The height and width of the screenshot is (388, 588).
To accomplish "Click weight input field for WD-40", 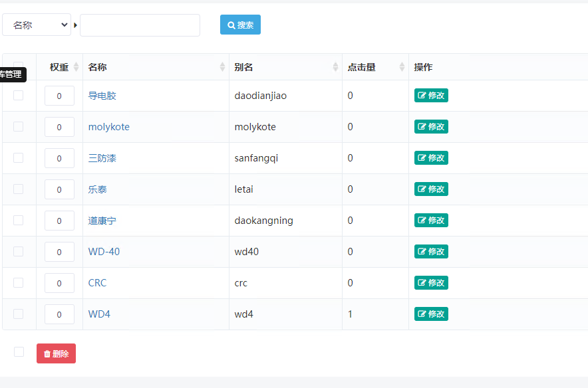I will pyautogui.click(x=59, y=252).
